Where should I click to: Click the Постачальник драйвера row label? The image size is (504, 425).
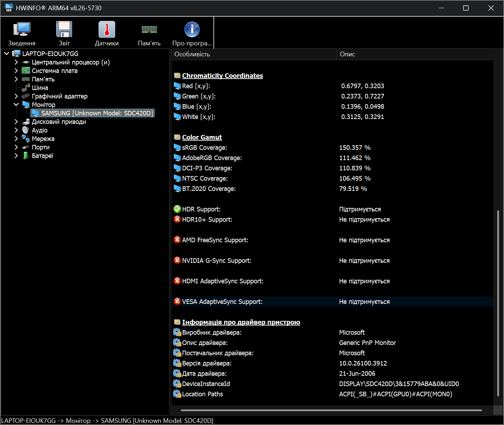[218, 353]
